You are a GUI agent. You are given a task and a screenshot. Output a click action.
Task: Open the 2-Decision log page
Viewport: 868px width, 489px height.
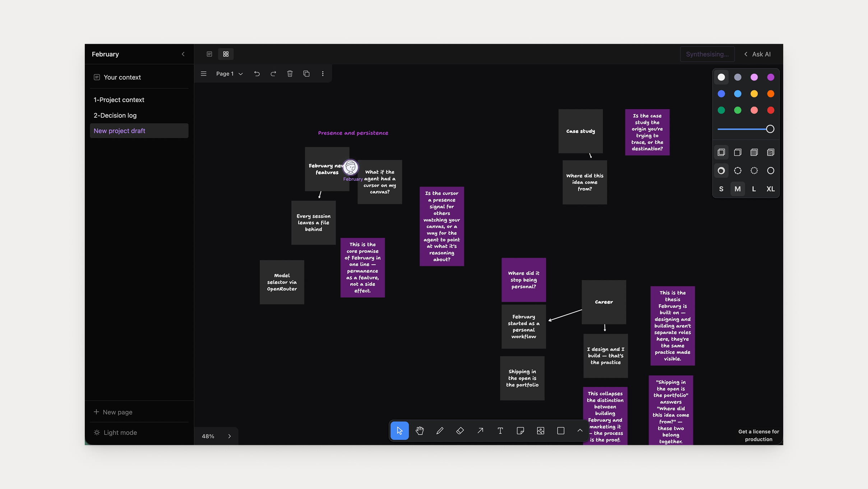(x=115, y=115)
